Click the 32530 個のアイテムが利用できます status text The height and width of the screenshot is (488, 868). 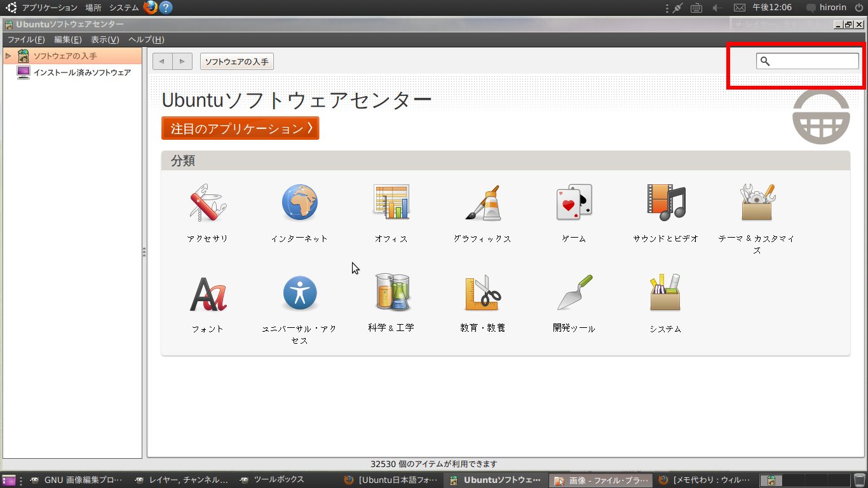434,464
